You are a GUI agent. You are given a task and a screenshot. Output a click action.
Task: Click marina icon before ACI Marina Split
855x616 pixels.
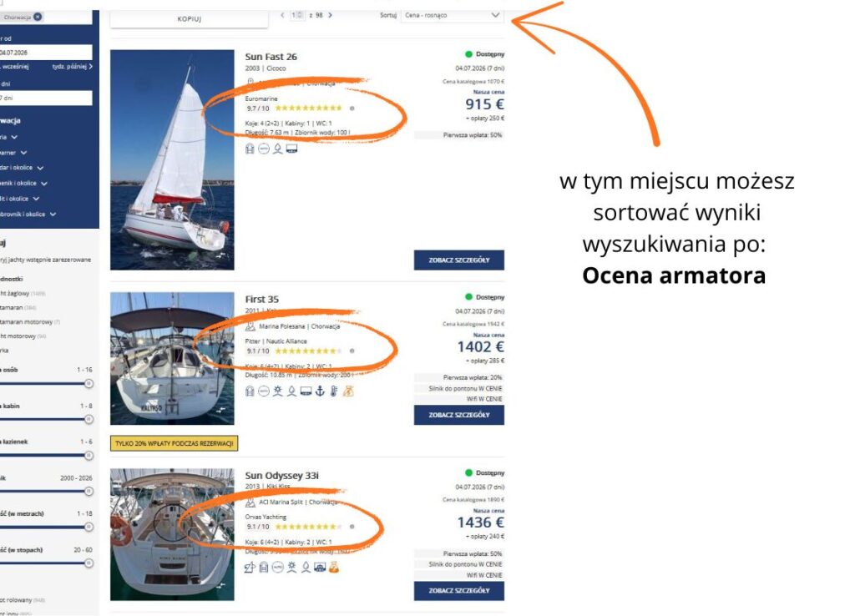250,502
